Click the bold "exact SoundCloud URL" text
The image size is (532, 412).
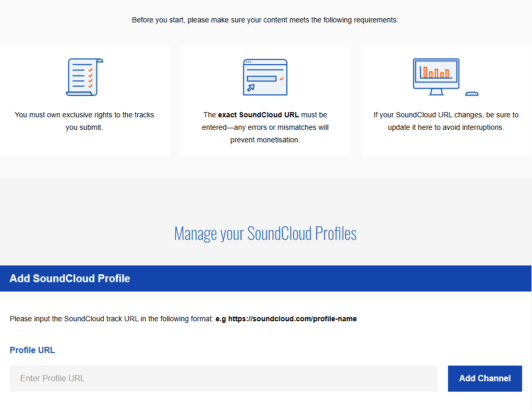point(258,115)
